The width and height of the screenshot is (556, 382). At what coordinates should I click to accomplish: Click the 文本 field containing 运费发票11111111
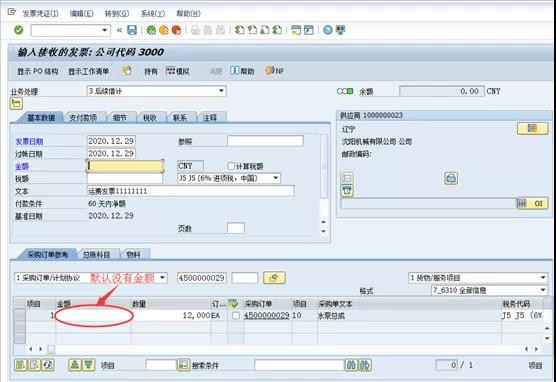coord(190,191)
